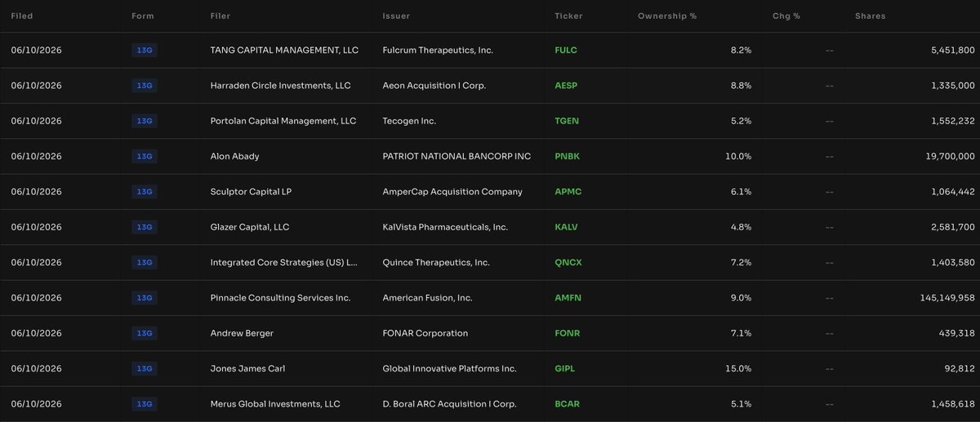Sort by the Filer column header
This screenshot has width=980, height=422.
221,16
